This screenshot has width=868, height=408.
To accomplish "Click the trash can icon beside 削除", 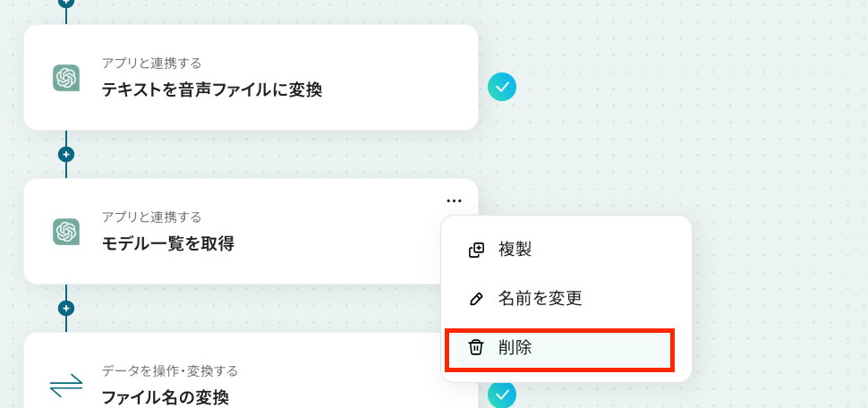I will [x=476, y=348].
